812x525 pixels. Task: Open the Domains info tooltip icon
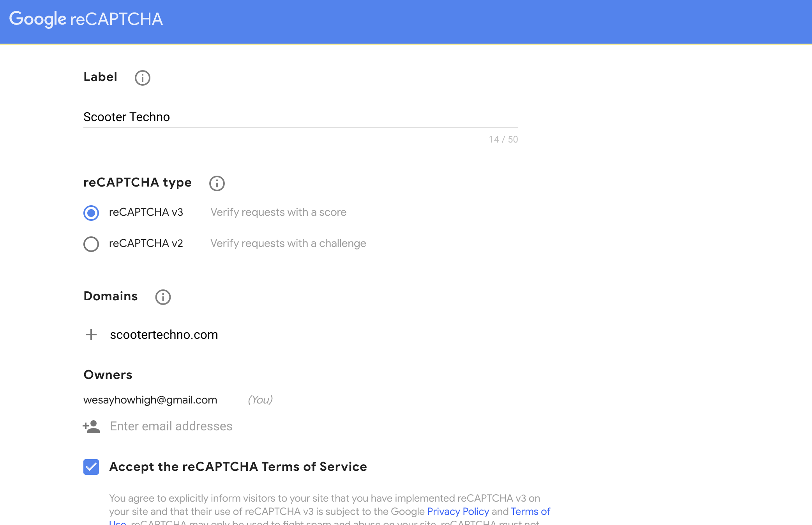point(163,297)
